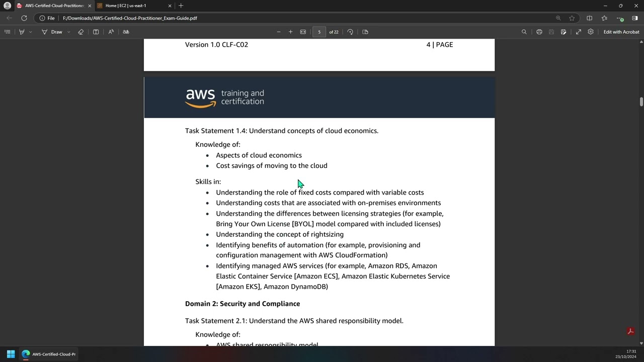Add this page to favorites star
This screenshot has width=644, height=362.
[x=572, y=18]
